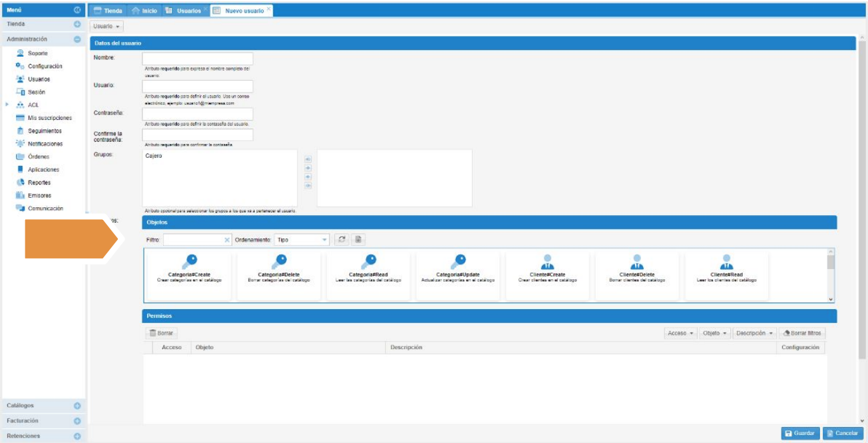The height and width of the screenshot is (443, 868).
Task: Clear the Filtro field with the X
Action: pyautogui.click(x=226, y=240)
